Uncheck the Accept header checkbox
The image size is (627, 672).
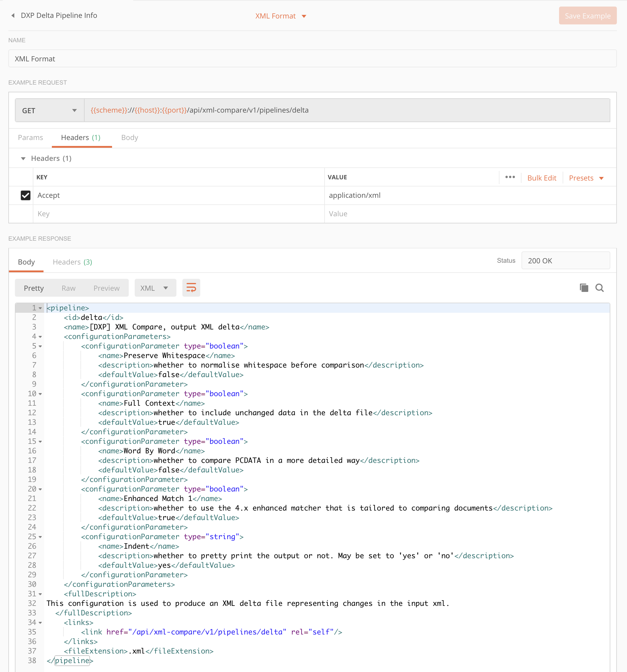[25, 195]
